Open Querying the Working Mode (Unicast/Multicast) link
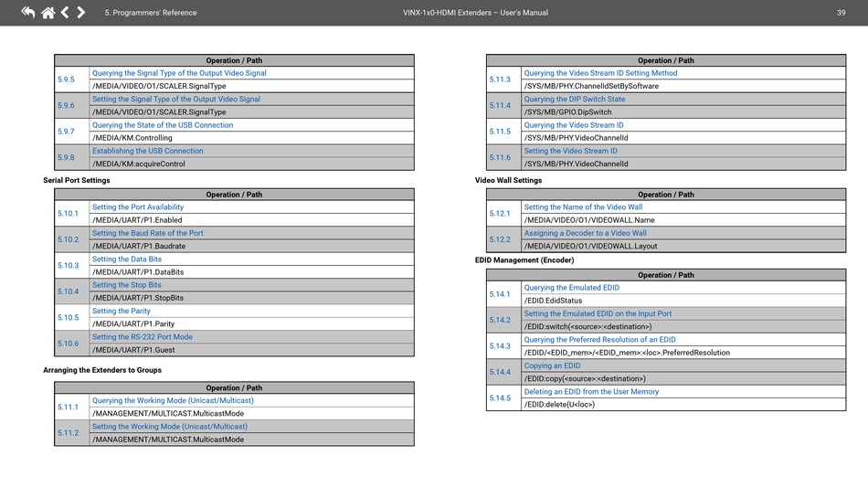The height and width of the screenshot is (487, 868). click(x=173, y=401)
